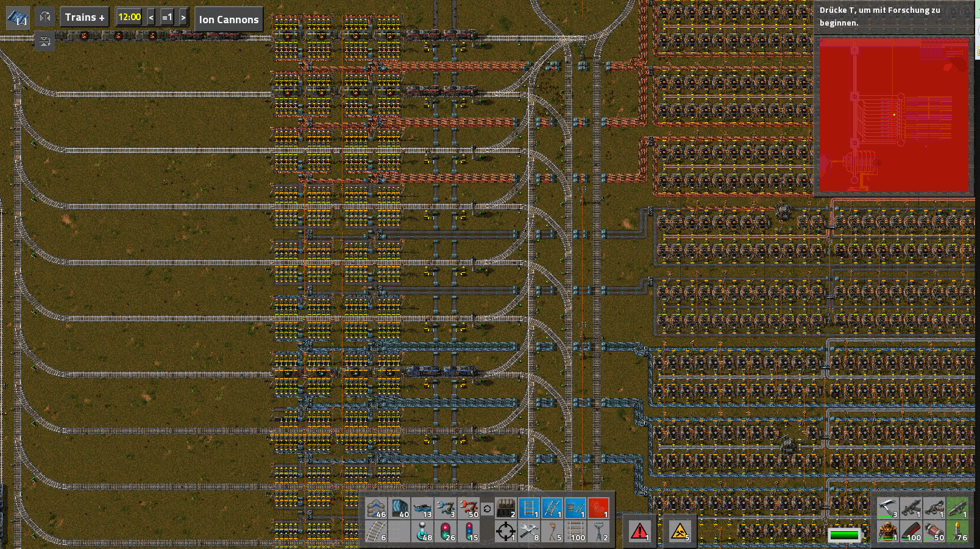
Task: Click the quickbar rotate arrows button
Action: coord(487,508)
